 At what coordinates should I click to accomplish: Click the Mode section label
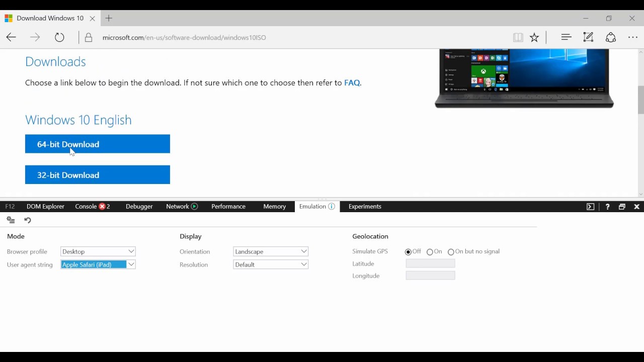click(x=16, y=236)
